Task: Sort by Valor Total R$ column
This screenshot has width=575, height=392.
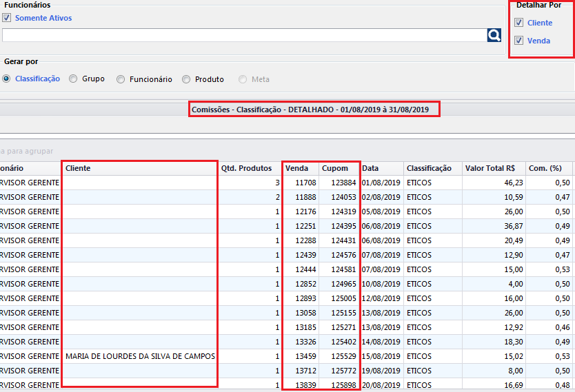Action: (x=490, y=168)
